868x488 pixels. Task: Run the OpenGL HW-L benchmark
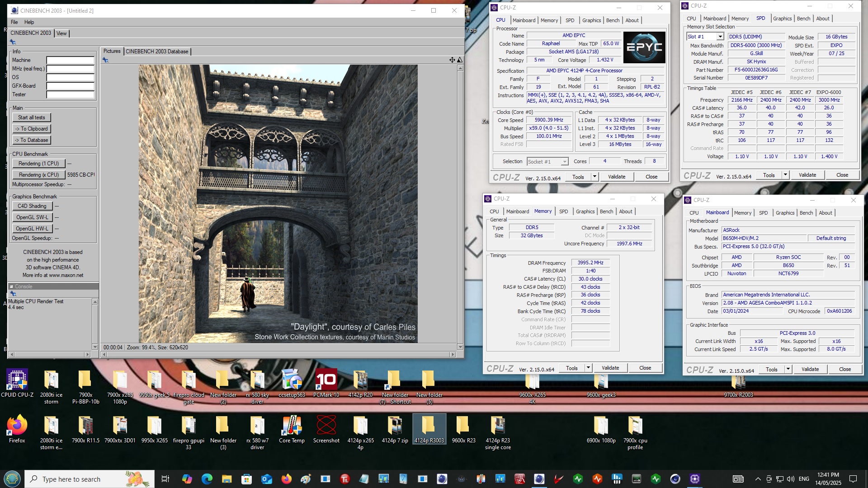(32, 229)
